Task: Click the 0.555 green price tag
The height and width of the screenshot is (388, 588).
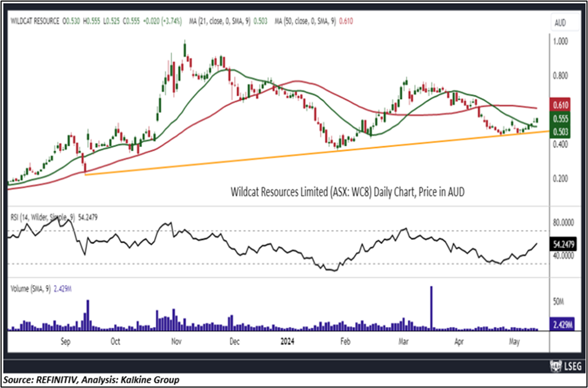Action: (560, 119)
